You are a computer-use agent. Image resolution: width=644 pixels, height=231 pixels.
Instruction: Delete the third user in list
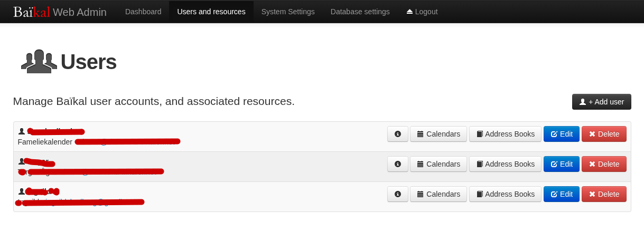[604, 194]
